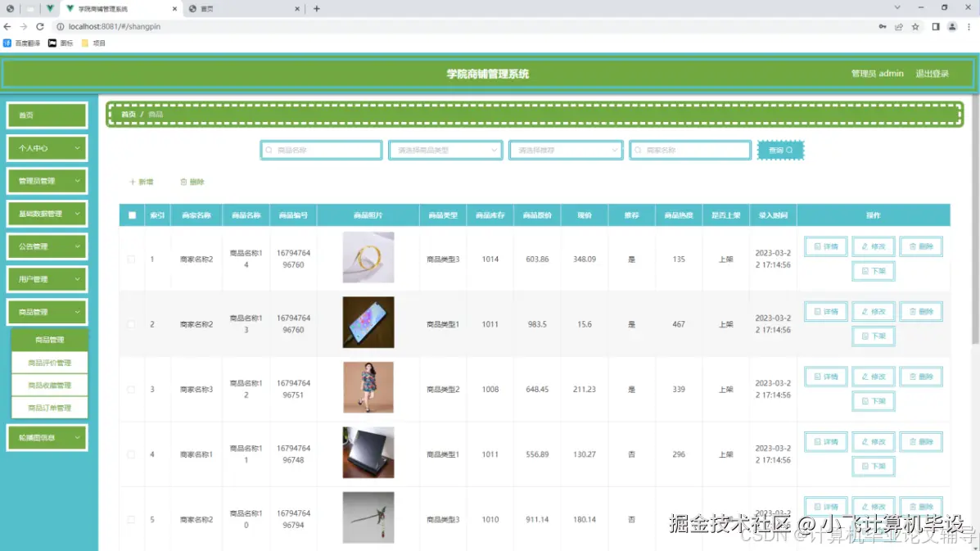The width and height of the screenshot is (980, 551).
Task: Open 商品评价管理 submenu item
Action: pos(49,363)
